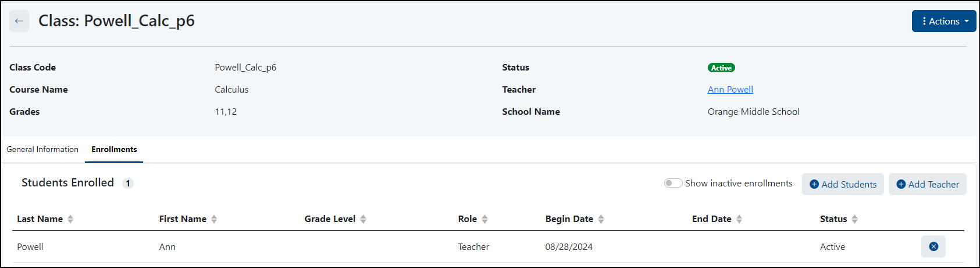Viewport: 980px width, 268px height.
Task: Click the Students Enrolled count badge
Action: tap(128, 183)
